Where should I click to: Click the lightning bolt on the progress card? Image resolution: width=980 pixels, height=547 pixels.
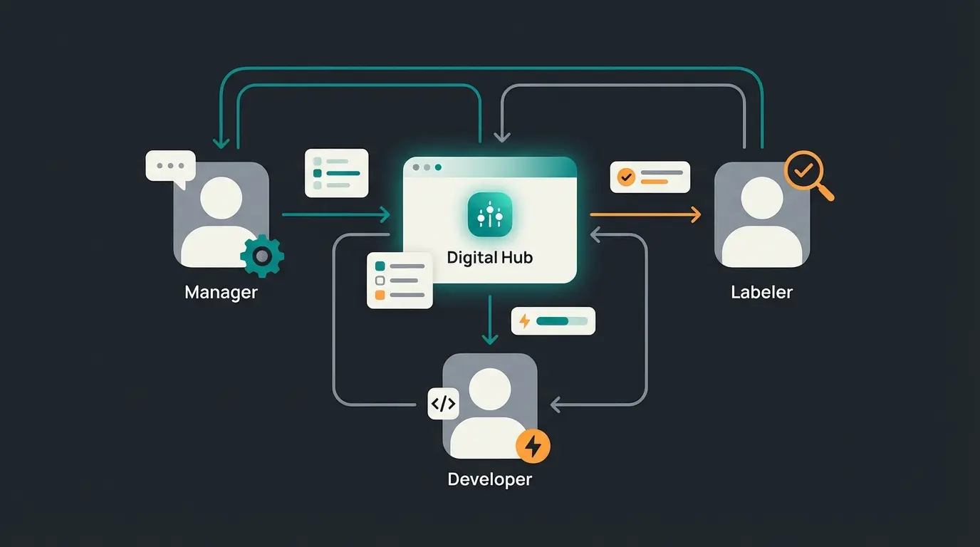point(523,321)
